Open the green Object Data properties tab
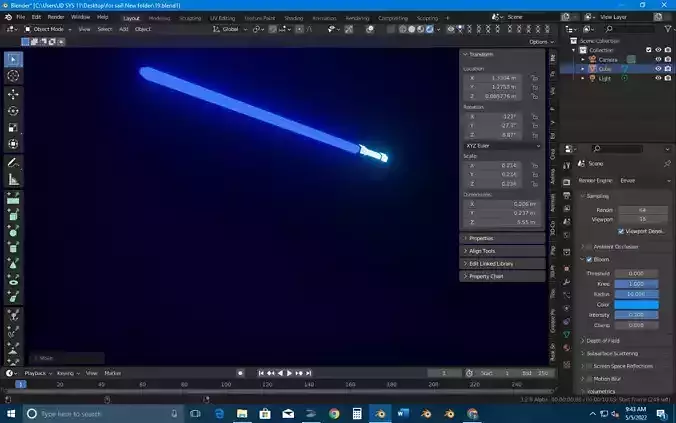676x423 pixels. point(566,335)
